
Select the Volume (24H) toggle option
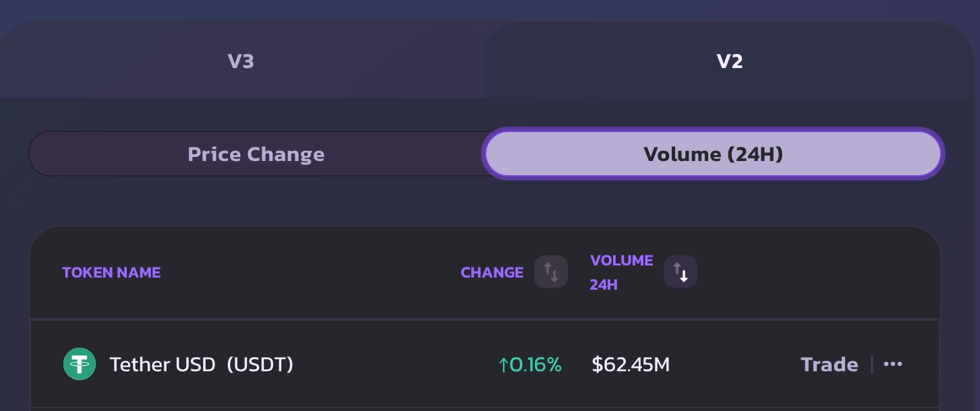point(714,154)
